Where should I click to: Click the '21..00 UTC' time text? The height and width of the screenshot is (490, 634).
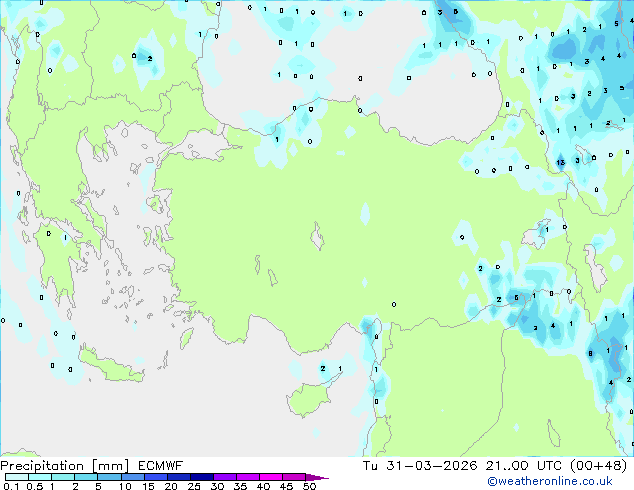pyautogui.click(x=523, y=465)
